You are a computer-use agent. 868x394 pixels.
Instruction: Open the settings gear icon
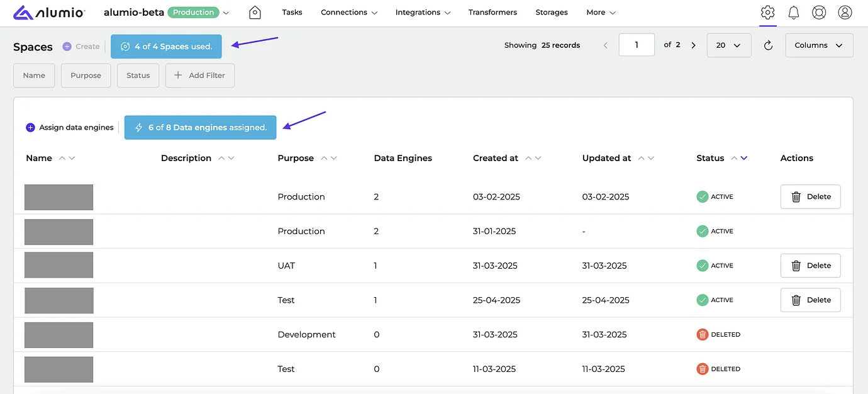767,13
